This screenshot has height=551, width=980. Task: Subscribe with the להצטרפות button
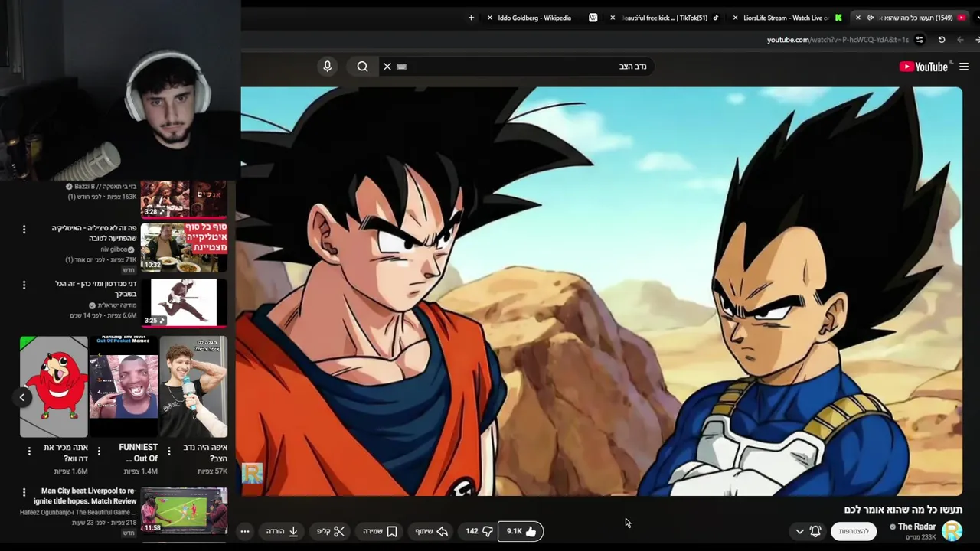click(854, 531)
